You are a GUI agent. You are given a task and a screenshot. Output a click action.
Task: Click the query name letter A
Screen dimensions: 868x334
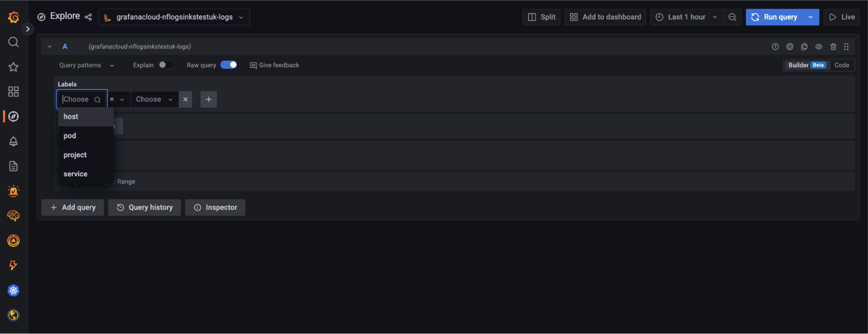[65, 46]
